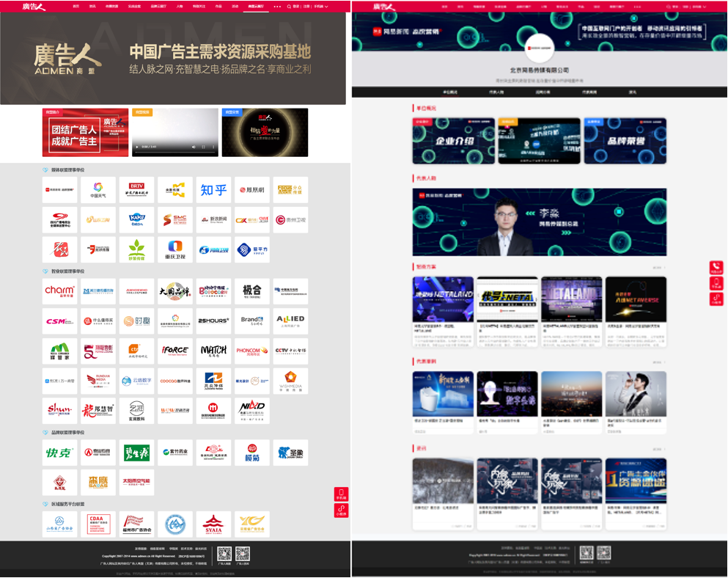
Task: Open 活动 in the left page navbar
Action: [235, 7]
